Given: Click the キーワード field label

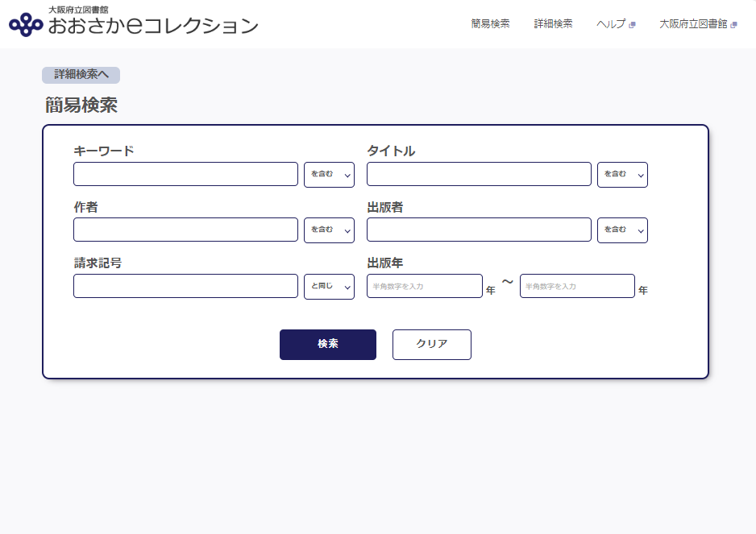Looking at the screenshot, I should click(104, 151).
